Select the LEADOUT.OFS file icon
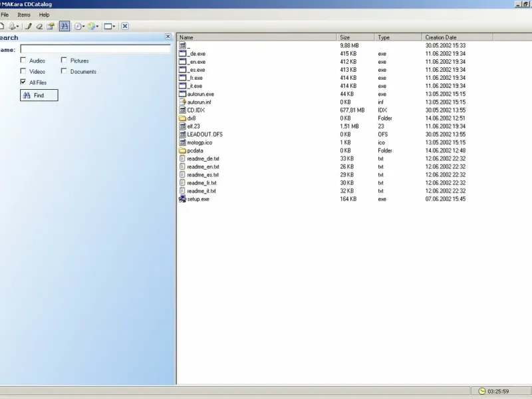 click(182, 134)
